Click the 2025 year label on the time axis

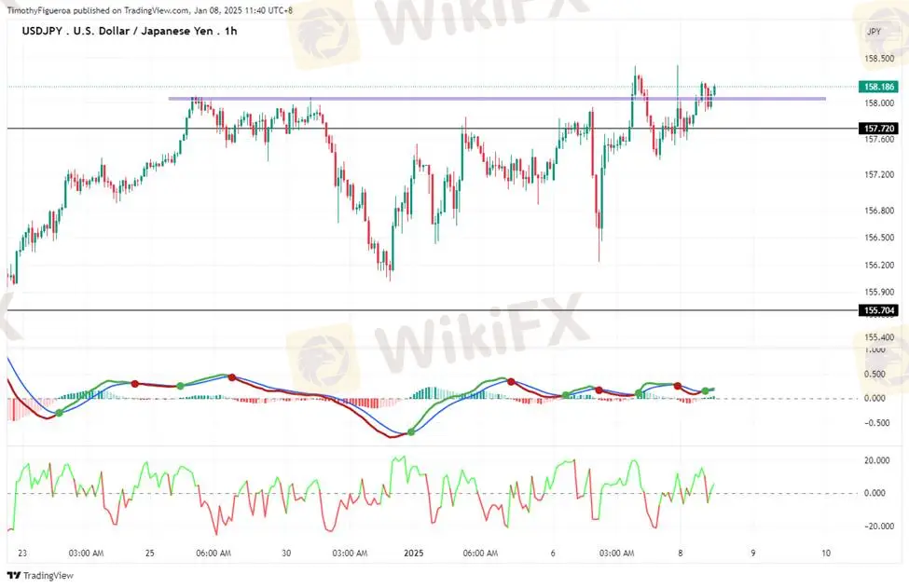click(x=413, y=554)
